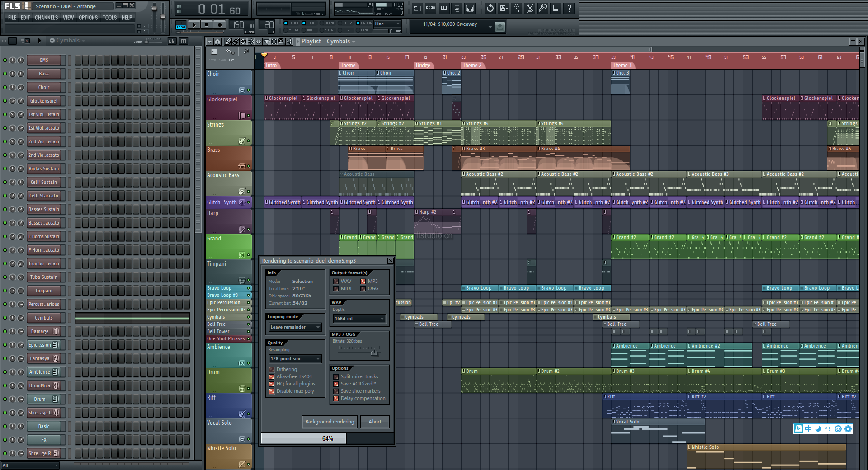Select the Slice tool in Playlist toolbar
Image resolution: width=868 pixels, height=470 pixels.
coord(266,42)
